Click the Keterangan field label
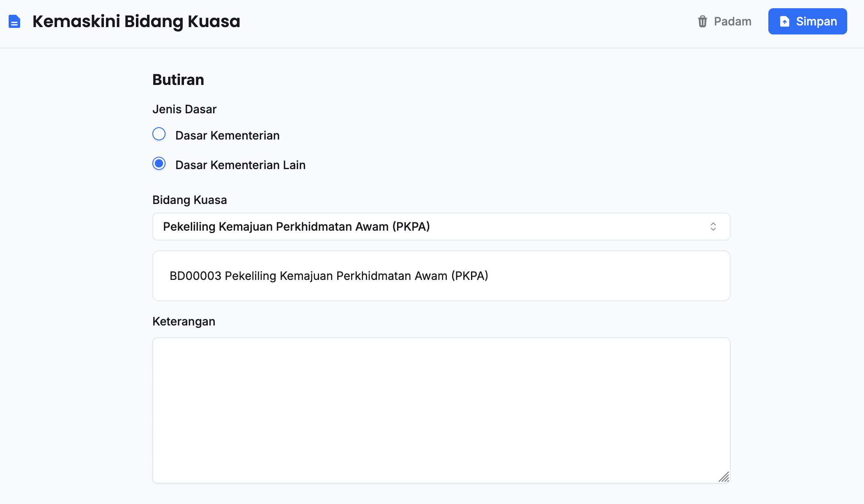864x504 pixels. tap(184, 321)
